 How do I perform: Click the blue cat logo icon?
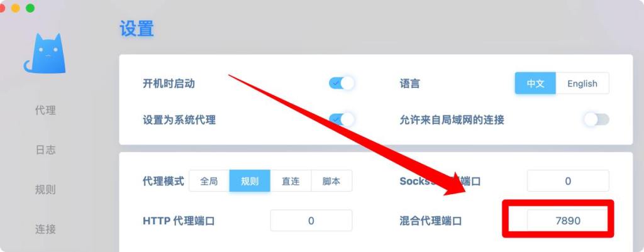[x=45, y=53]
